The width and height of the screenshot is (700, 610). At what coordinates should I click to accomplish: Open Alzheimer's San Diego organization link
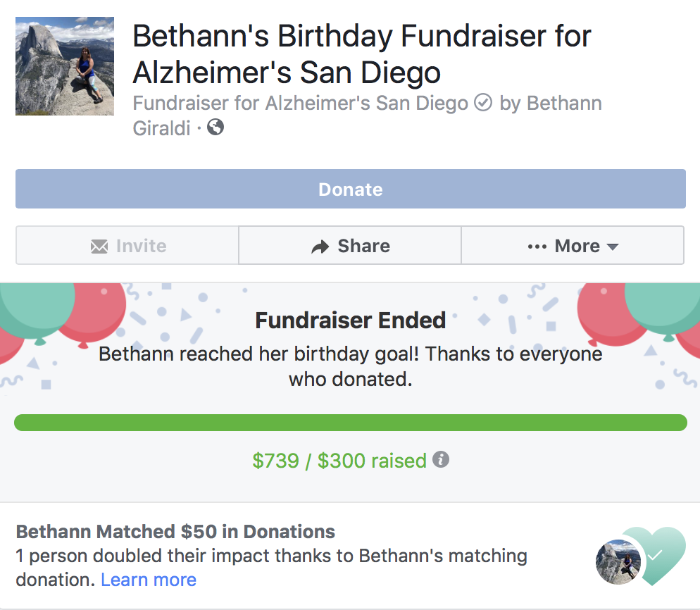[x=366, y=103]
